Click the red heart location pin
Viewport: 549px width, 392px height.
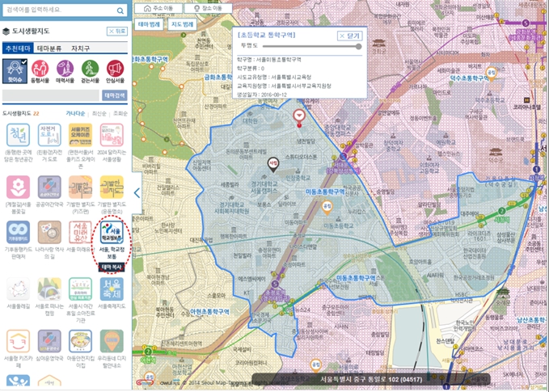[299, 118]
